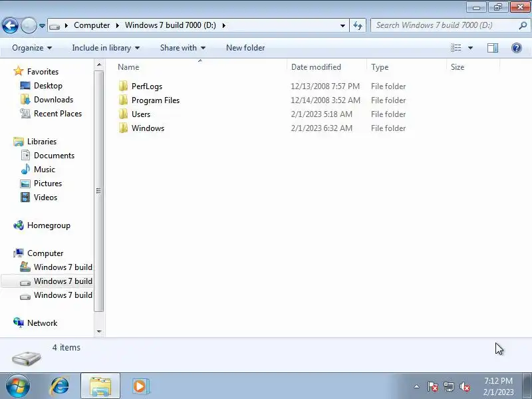Open the recent pages dropdown arrow
The image size is (532, 399).
tap(42, 26)
